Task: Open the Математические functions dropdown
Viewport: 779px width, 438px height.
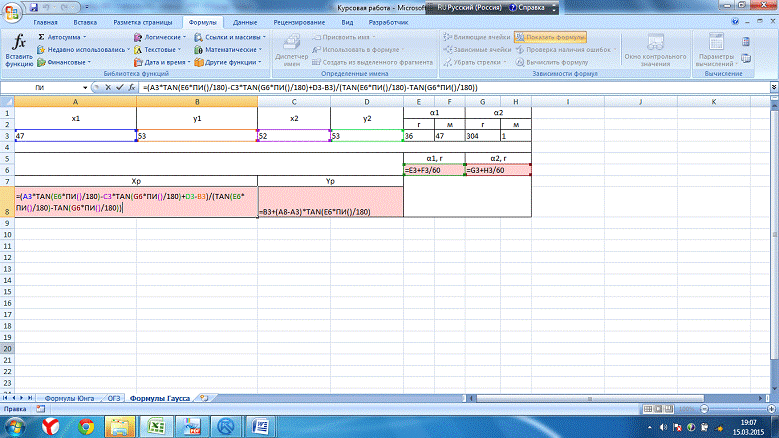Action: tap(232, 48)
